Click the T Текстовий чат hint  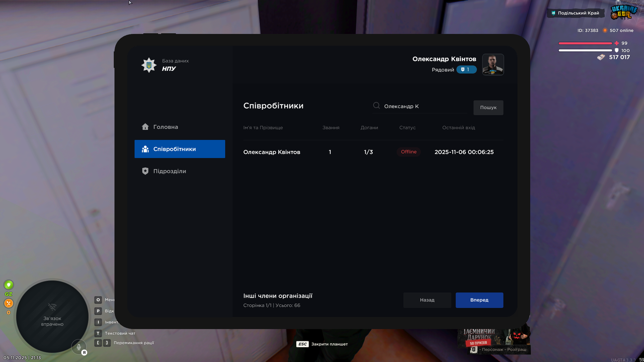tap(115, 333)
